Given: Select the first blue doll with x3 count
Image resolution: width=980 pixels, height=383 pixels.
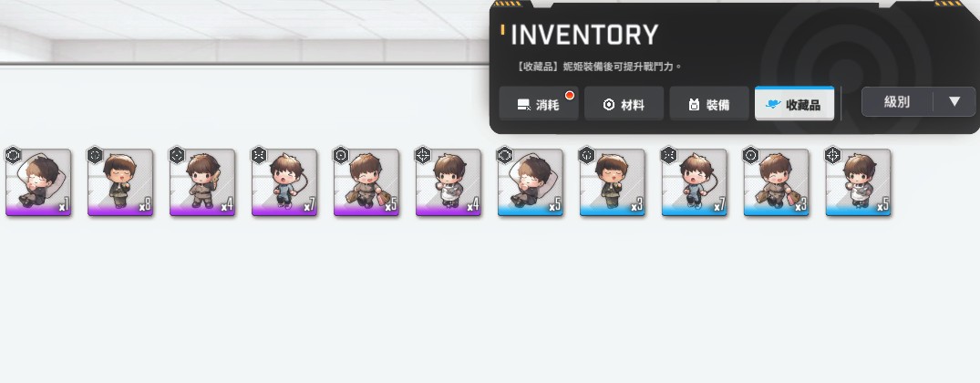Looking at the screenshot, I should [x=612, y=182].
